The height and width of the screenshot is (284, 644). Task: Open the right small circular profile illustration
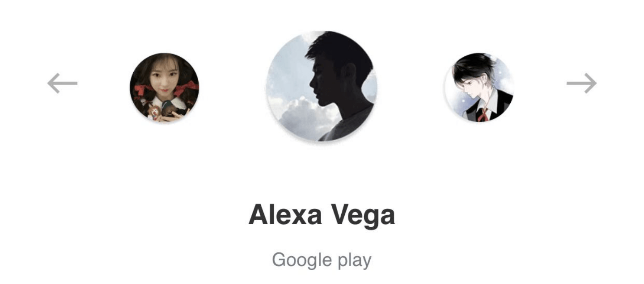(x=479, y=87)
